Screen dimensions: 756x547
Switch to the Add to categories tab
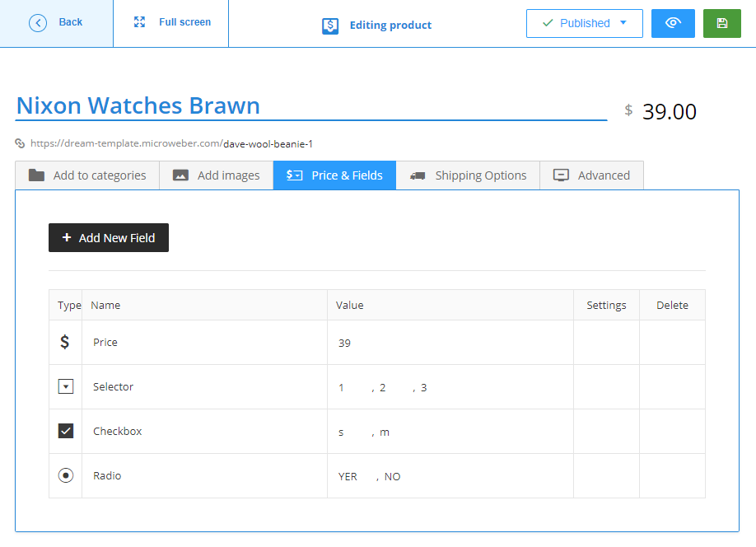(87, 175)
